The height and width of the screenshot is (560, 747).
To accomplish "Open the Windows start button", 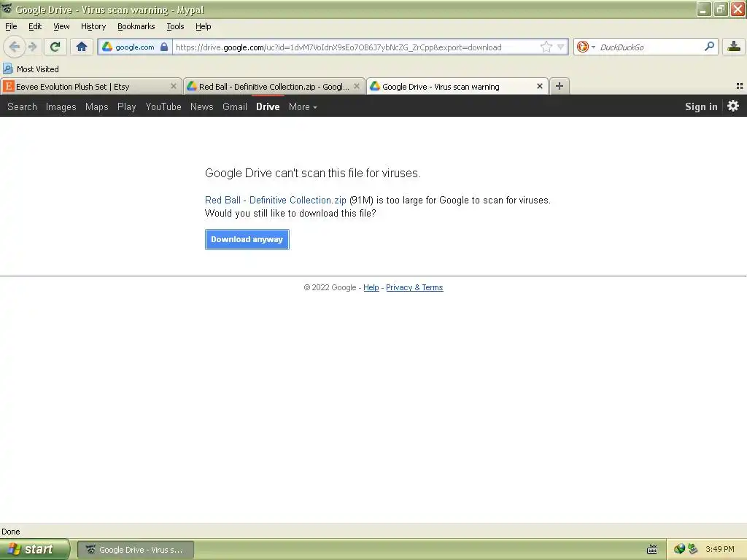I will (x=34, y=550).
